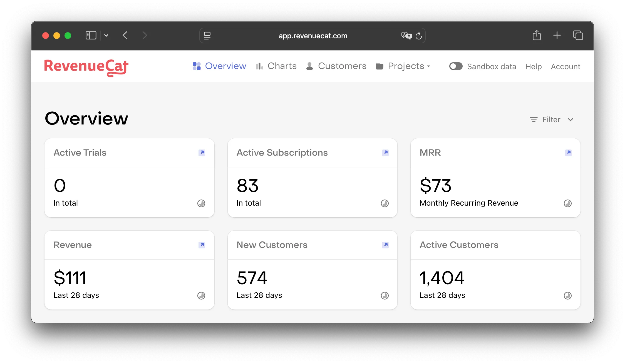Click the Revenue card title
625x364 pixels.
(73, 245)
